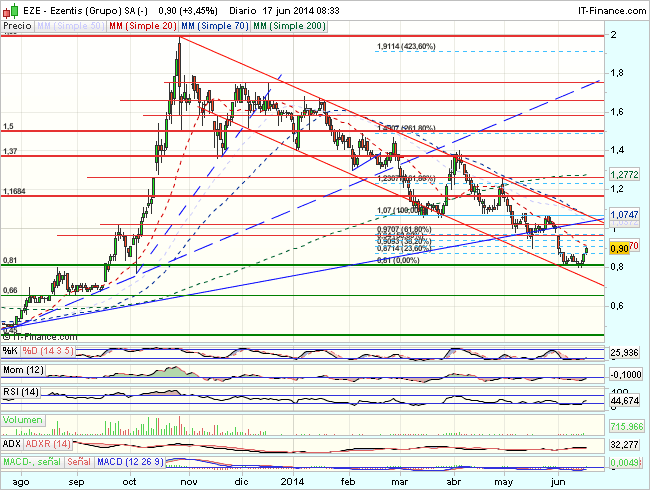
Task: Select the MM (Simple 50) indicator label
Action: pos(69,23)
